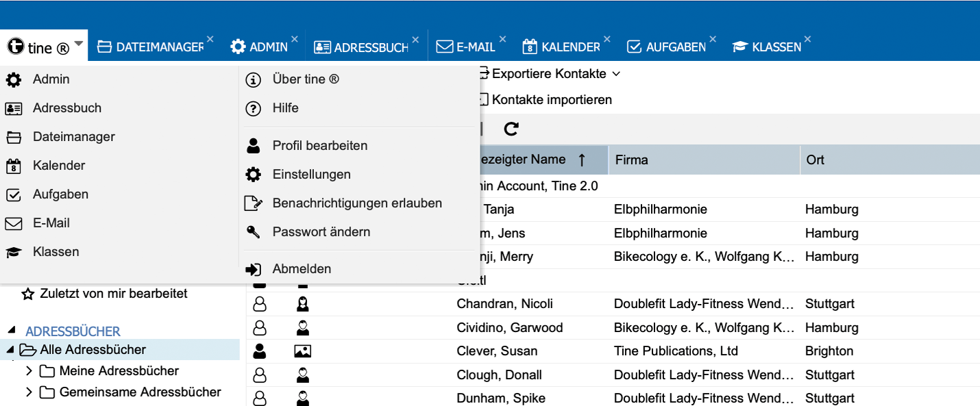Open the Exportiere Kontakte dropdown
This screenshot has height=406, width=980.
click(616, 74)
